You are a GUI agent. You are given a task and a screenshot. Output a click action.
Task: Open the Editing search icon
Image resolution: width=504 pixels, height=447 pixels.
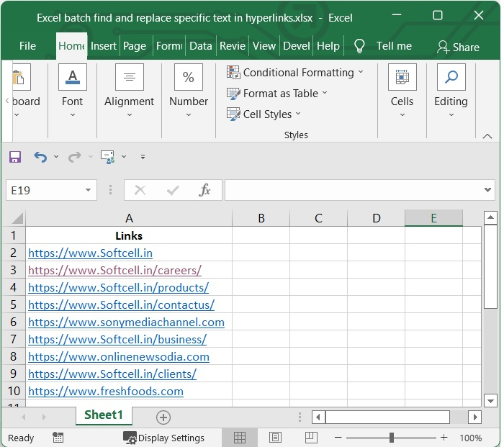pos(451,78)
